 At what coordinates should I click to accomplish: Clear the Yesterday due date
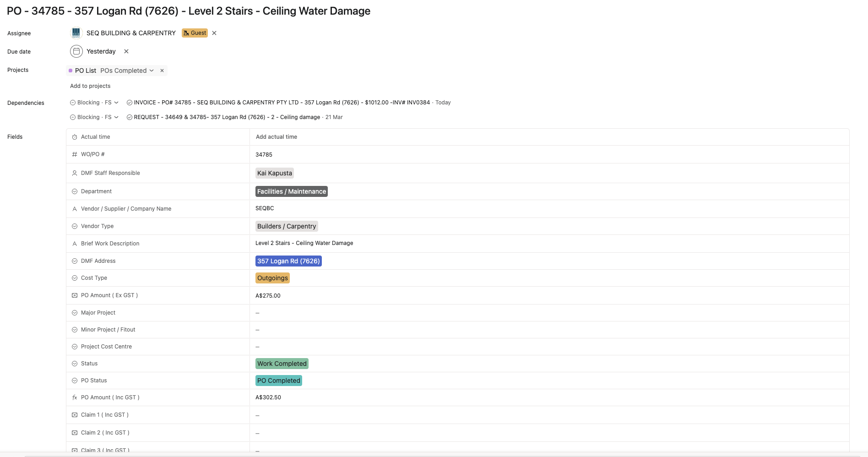(x=126, y=51)
